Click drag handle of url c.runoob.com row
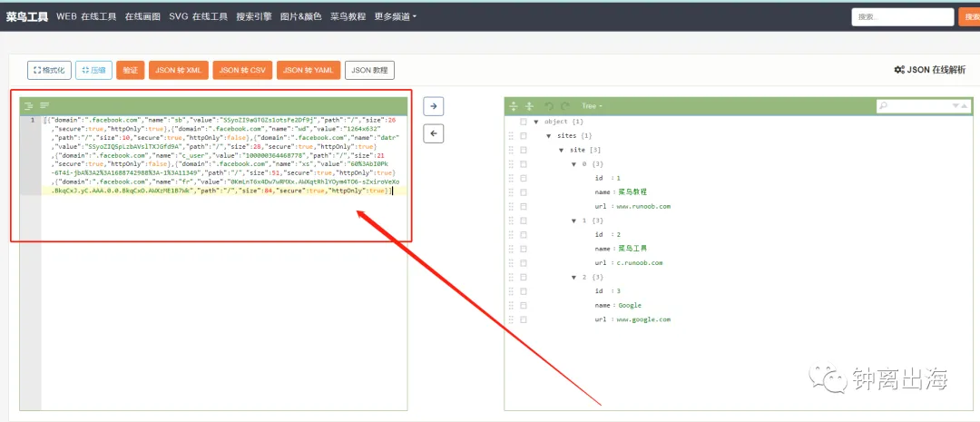The image size is (980, 422). [511, 262]
